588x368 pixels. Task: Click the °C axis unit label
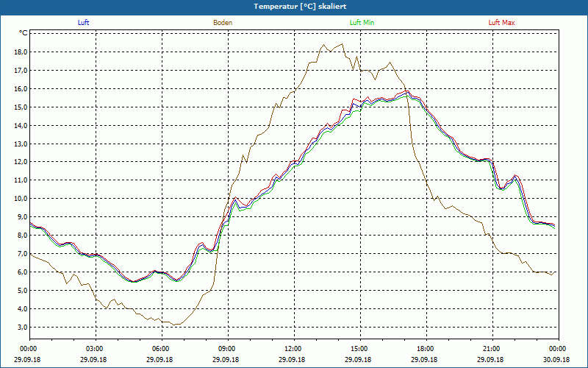click(24, 33)
